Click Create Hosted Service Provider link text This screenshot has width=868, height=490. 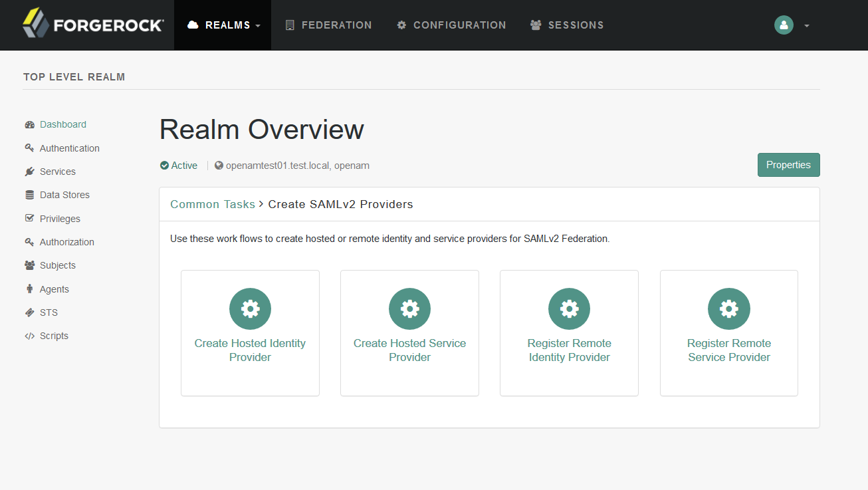409,350
